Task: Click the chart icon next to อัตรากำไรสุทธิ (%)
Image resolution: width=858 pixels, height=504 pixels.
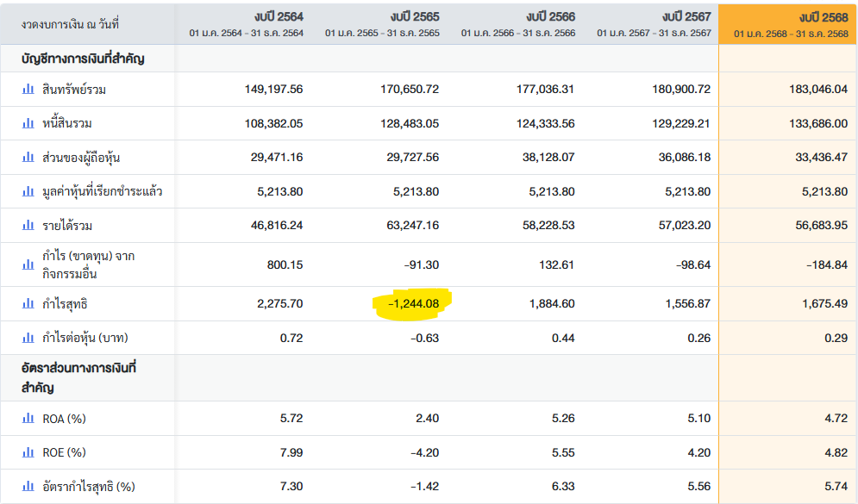Action: point(28,487)
